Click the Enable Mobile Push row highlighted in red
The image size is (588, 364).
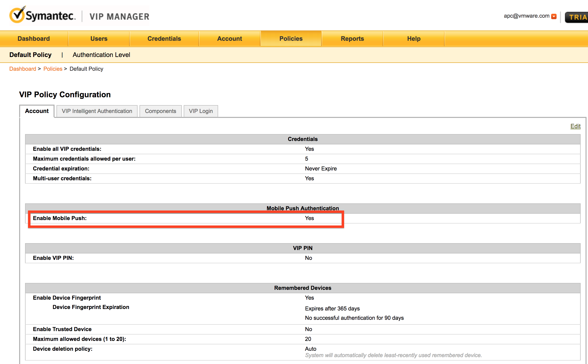pyautogui.click(x=186, y=218)
